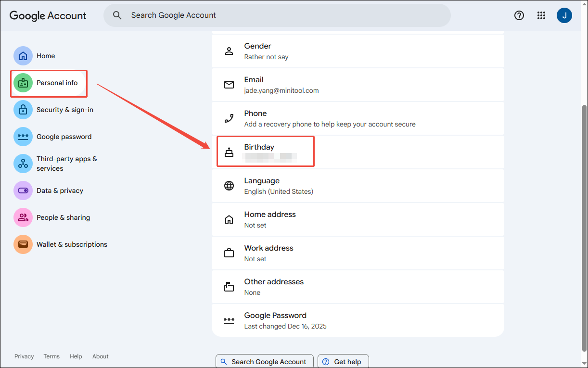Open the Gender row title
The image size is (588, 368).
(257, 46)
